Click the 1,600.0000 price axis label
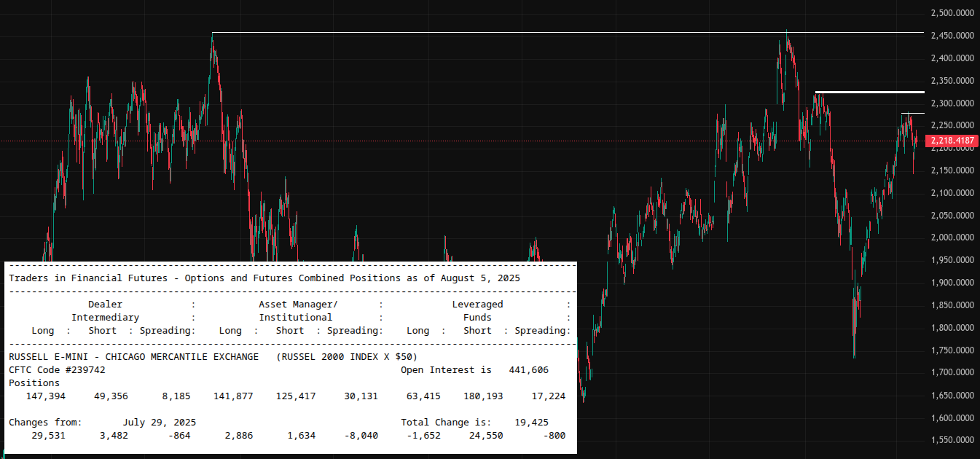Viewport: 980px width, 459px height. pyautogui.click(x=953, y=418)
